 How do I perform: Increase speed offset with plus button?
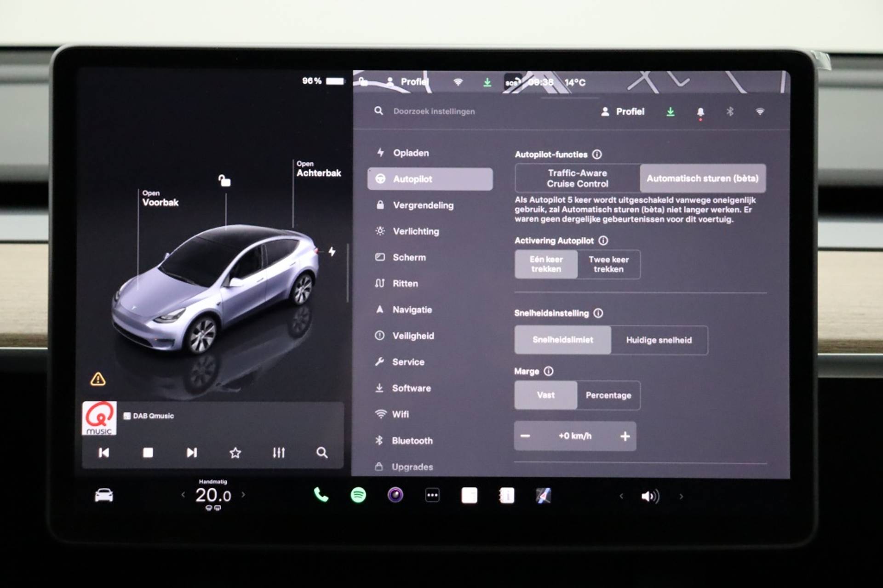[x=625, y=436]
